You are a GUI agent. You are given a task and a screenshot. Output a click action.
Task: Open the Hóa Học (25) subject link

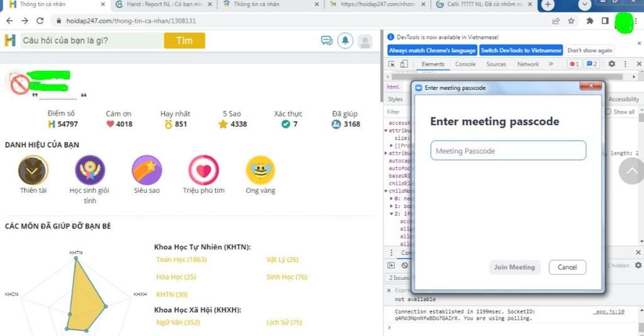pos(176,277)
